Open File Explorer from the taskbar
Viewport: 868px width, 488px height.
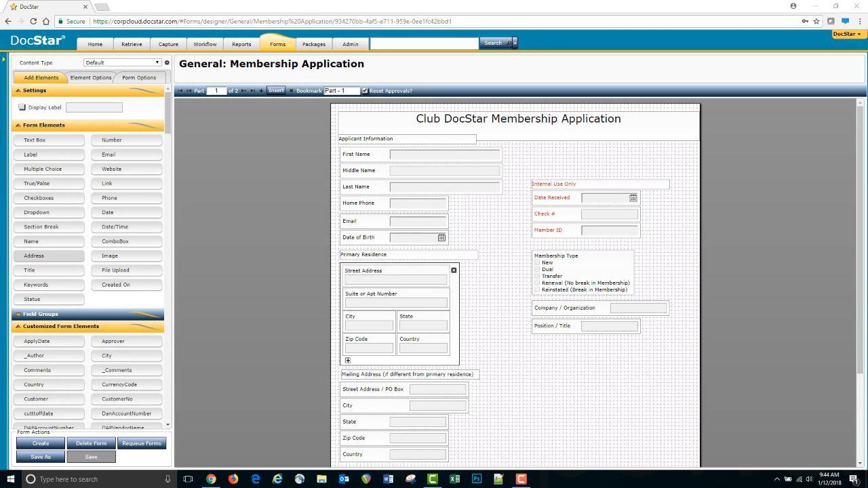(x=321, y=479)
